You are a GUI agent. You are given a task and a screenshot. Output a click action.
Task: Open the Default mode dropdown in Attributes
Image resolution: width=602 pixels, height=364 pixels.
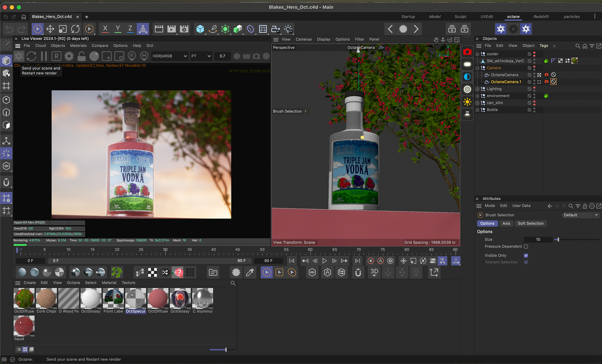tap(580, 215)
